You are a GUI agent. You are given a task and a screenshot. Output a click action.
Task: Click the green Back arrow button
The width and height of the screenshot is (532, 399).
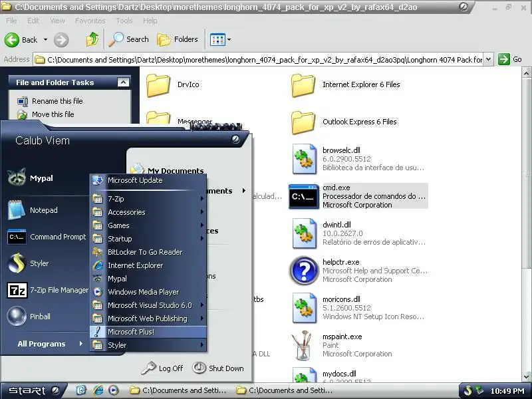12,40
